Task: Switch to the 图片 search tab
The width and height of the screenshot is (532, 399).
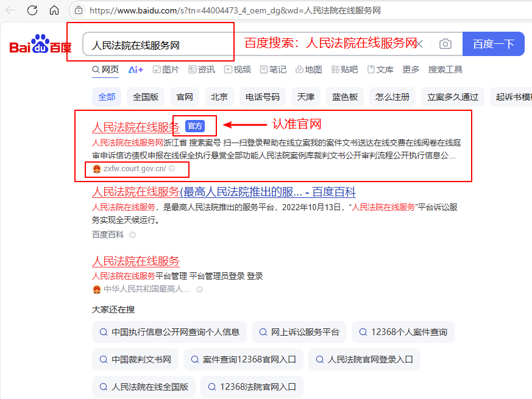Action: point(166,69)
